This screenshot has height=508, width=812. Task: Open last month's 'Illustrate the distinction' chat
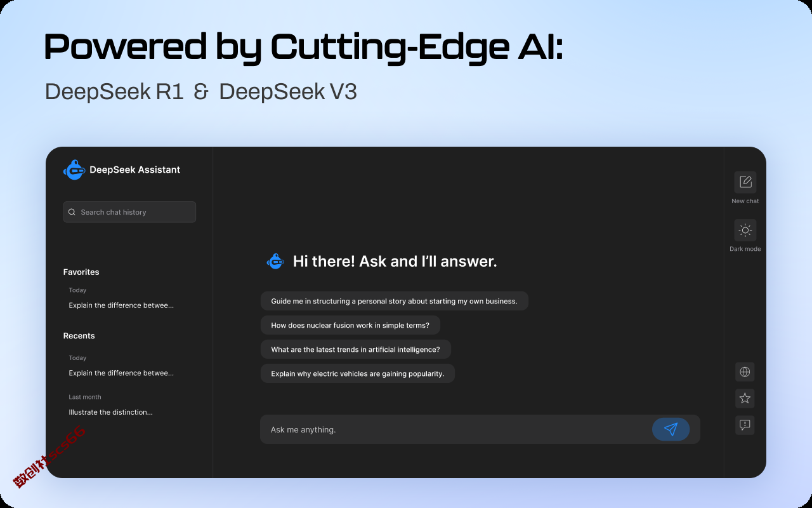point(111,412)
